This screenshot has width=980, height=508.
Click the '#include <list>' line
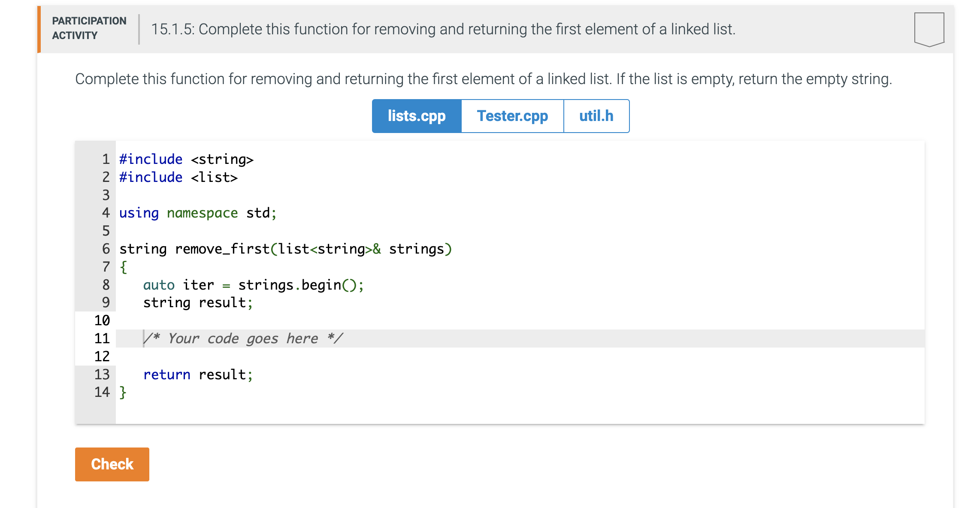178,177
